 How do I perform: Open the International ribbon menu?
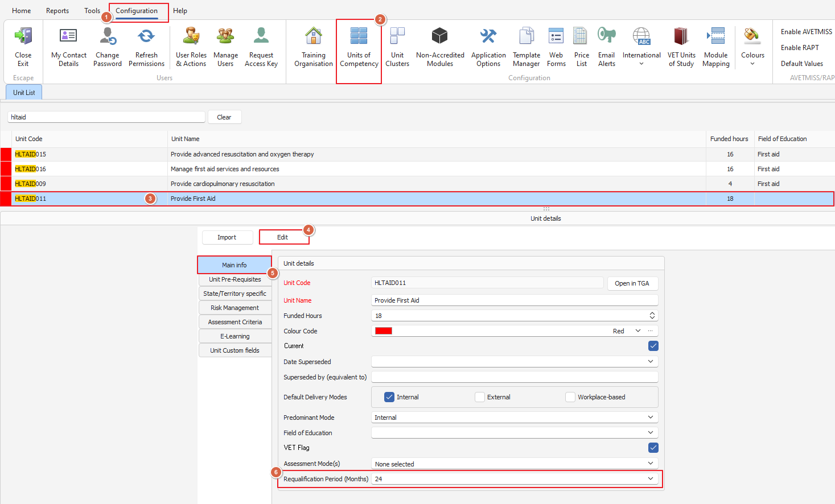tap(641, 47)
